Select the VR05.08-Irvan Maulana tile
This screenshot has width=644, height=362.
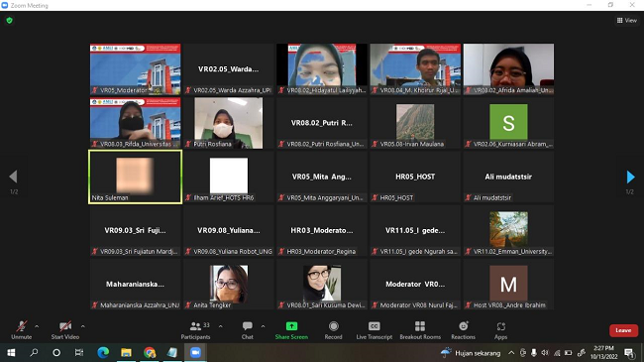coord(415,123)
